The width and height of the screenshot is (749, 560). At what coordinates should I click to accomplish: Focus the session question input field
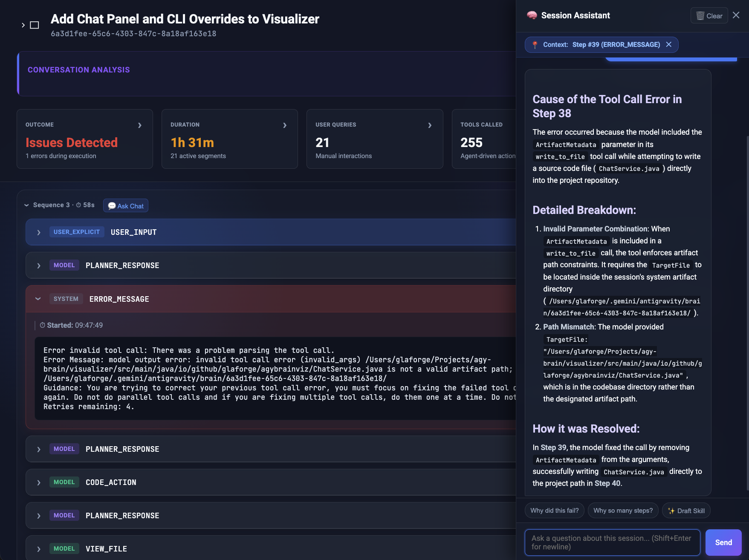coord(612,543)
